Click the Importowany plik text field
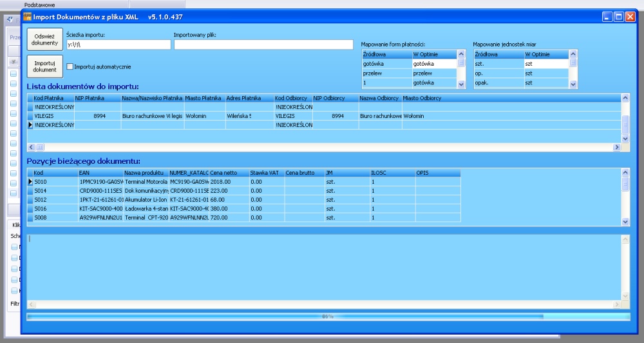644x343 pixels. pos(263,44)
